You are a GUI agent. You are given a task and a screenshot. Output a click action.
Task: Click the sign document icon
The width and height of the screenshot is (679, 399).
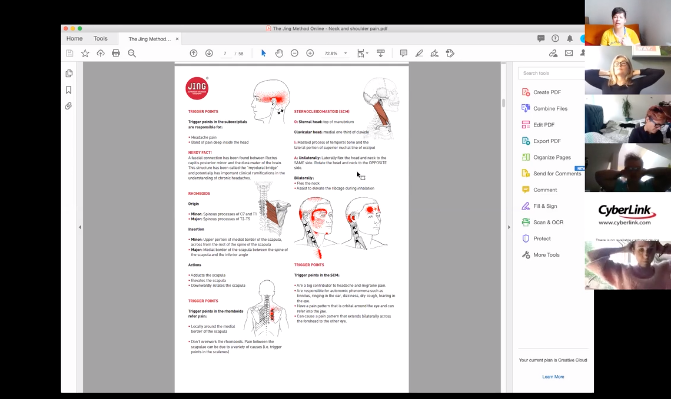434,53
